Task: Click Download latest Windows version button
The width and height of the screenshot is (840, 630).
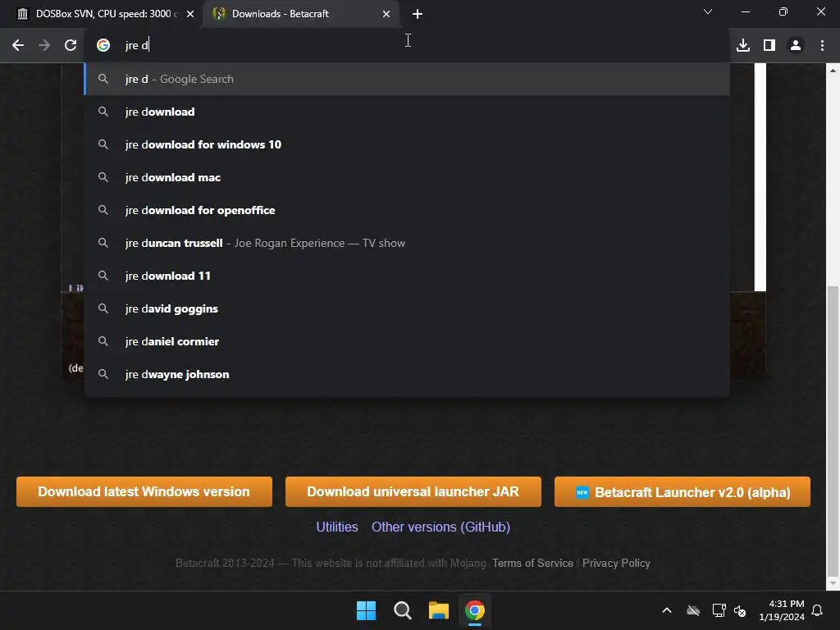Action: [144, 492]
